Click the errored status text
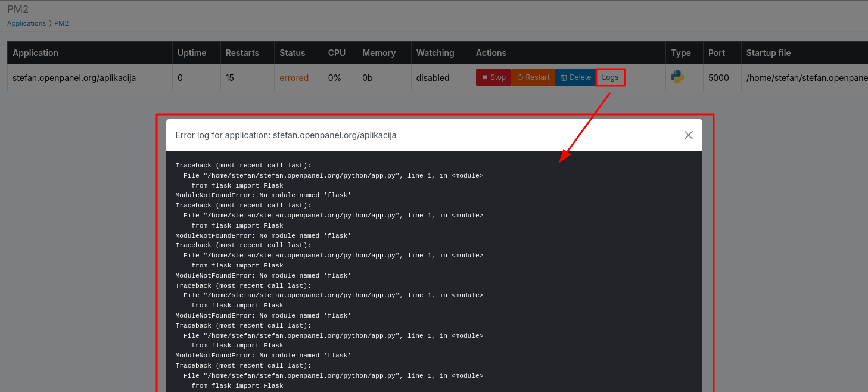Screen dimensions: 868x392 point(294,77)
